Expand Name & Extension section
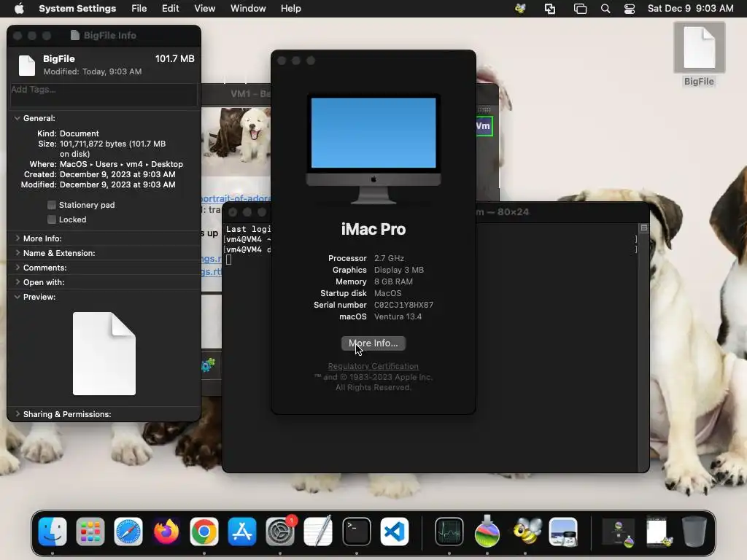Viewport: 747px width, 560px height. 18,253
